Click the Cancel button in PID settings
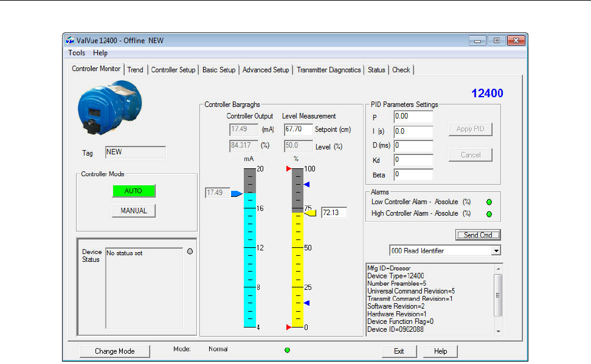The image size is (591, 364). coord(471,155)
